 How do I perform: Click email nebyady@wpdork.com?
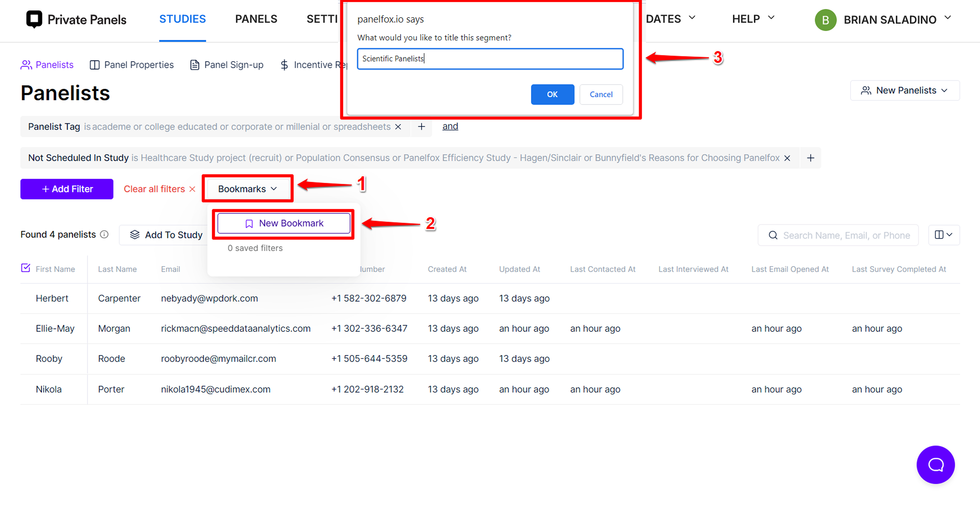[x=209, y=298]
